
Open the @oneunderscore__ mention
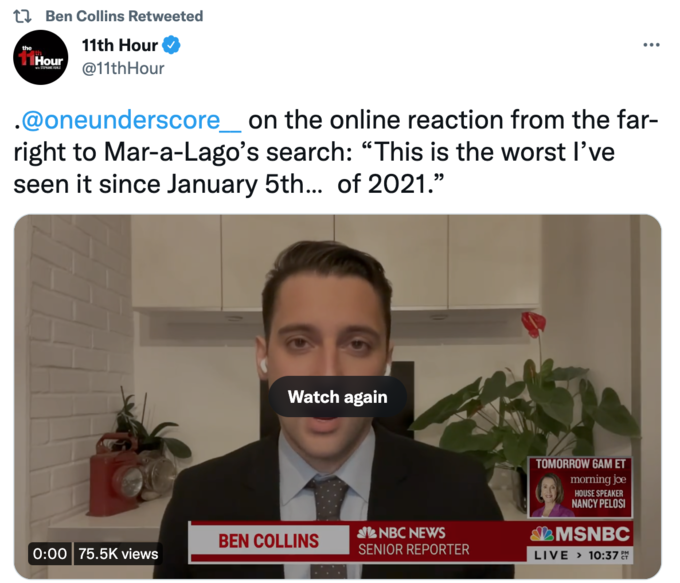click(x=131, y=120)
